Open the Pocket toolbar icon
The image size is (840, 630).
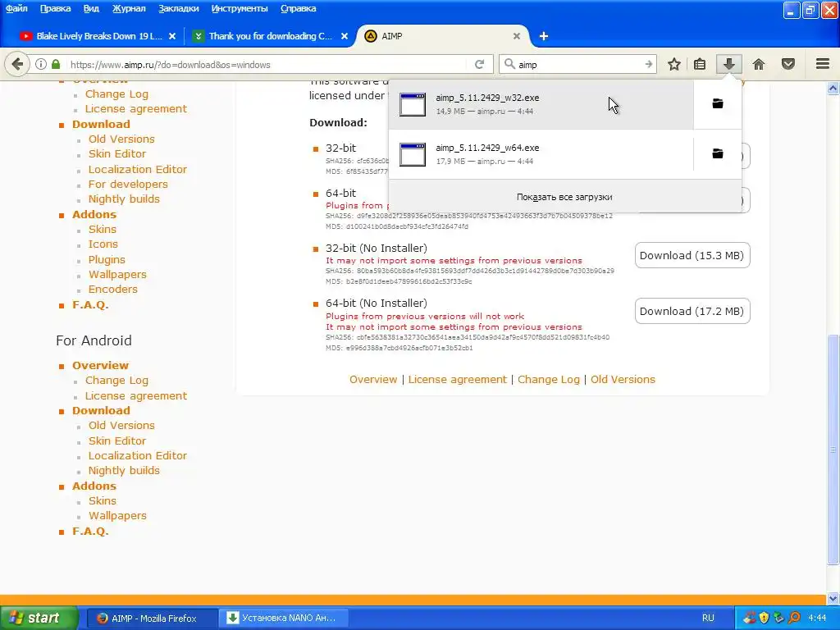click(x=788, y=64)
